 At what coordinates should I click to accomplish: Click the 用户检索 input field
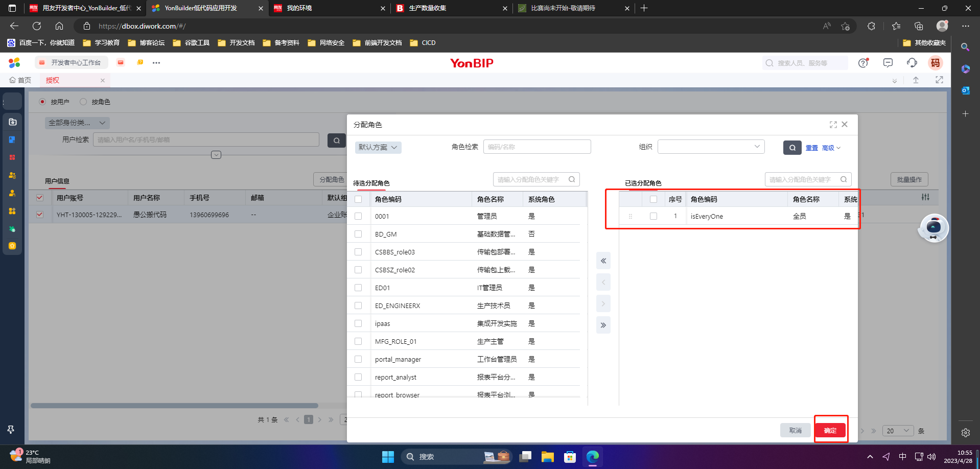coord(206,139)
